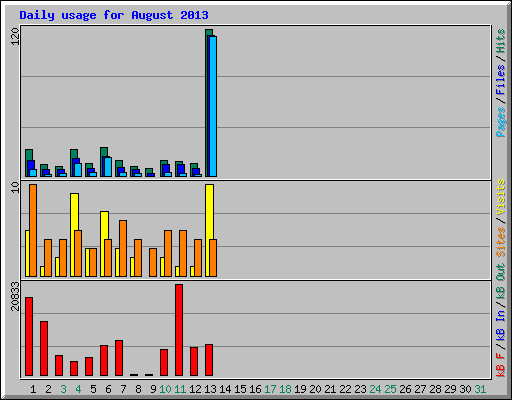The image size is (512, 400).
Task: Click the yellow Visits bar for day 4
Action: tap(74, 235)
